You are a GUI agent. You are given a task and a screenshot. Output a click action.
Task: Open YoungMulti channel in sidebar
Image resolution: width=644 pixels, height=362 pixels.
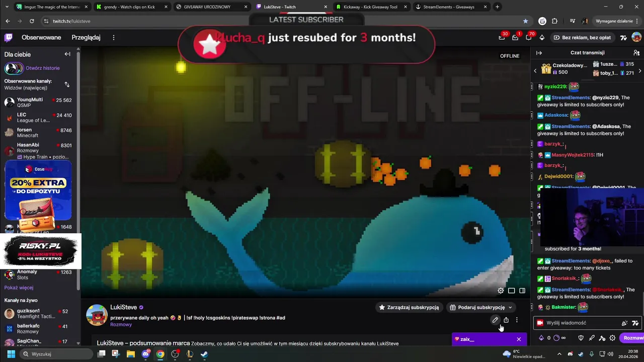38,103
